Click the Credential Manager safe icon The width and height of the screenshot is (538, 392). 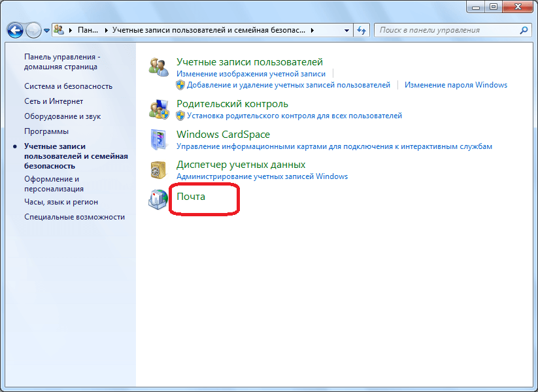pos(158,171)
